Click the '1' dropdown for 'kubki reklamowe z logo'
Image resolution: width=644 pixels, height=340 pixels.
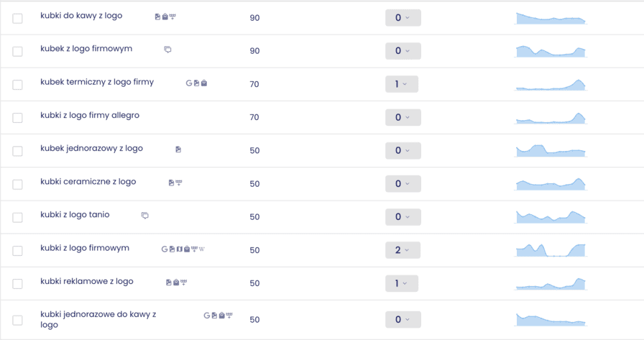401,283
